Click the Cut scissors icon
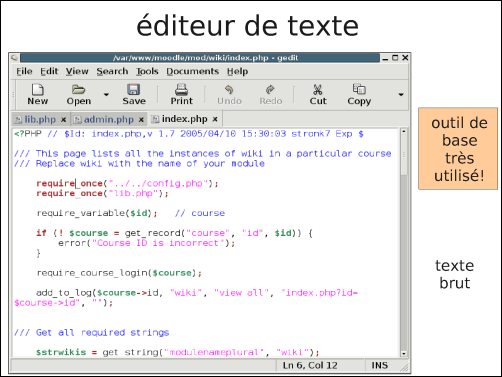The width and height of the screenshot is (502, 377). pos(318,89)
